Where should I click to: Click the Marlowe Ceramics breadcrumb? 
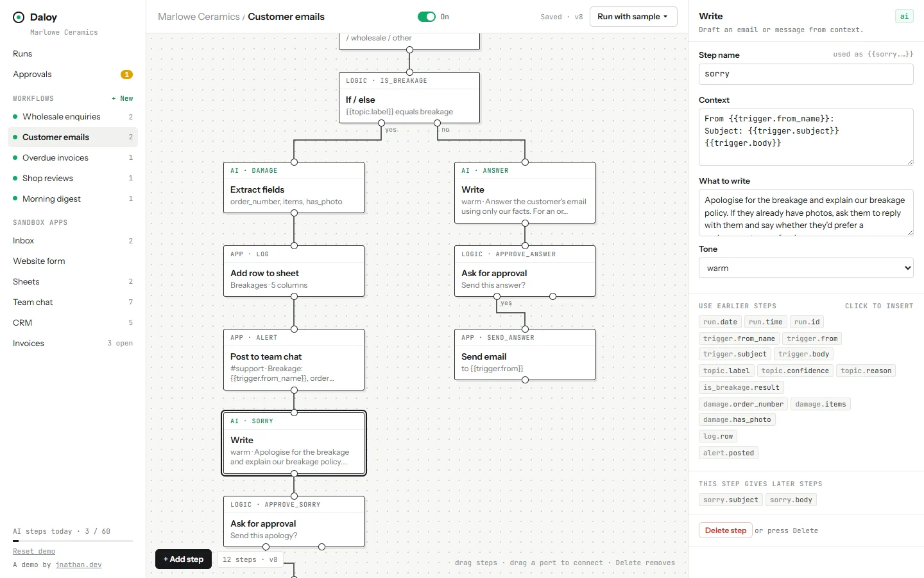199,17
